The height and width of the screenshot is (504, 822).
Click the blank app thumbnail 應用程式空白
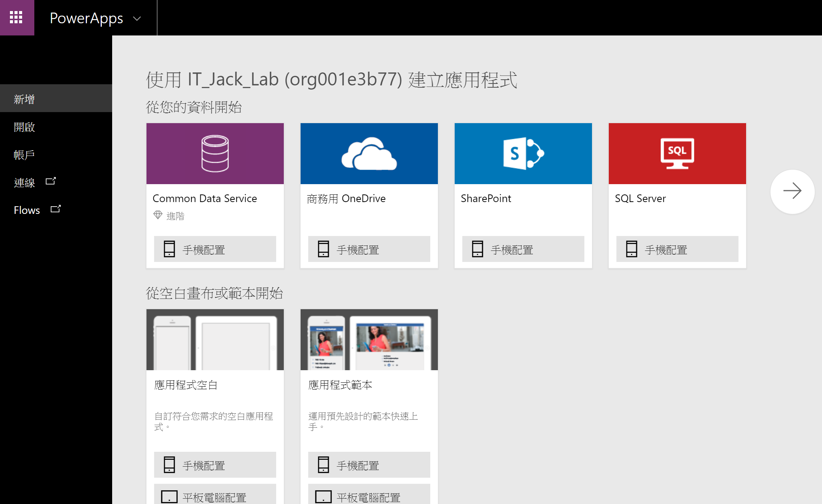[x=215, y=340]
